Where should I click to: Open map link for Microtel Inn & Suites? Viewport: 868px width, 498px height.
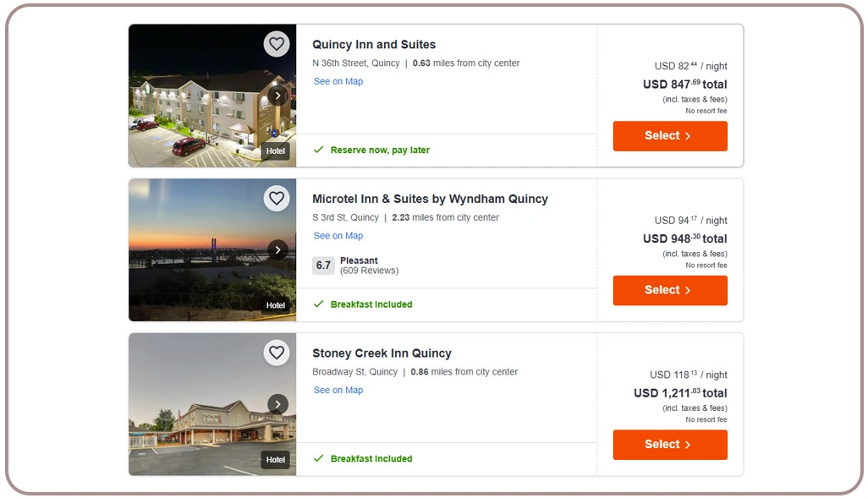tap(338, 236)
